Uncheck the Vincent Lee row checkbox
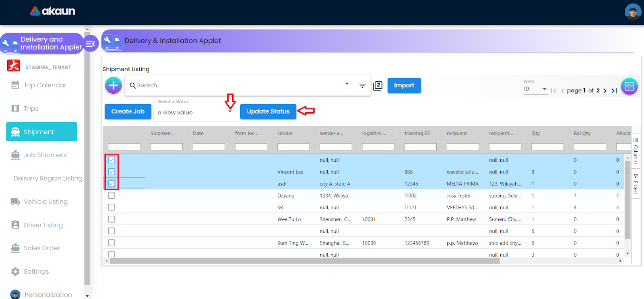 111,172
